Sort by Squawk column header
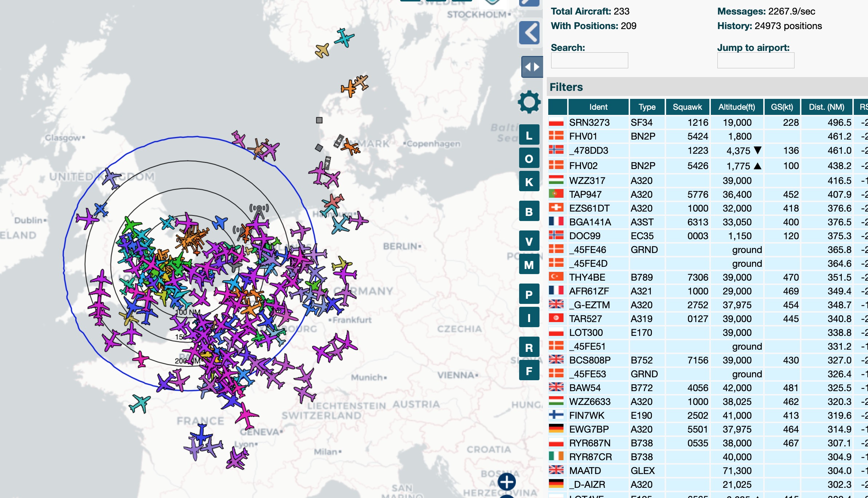This screenshot has width=868, height=498. click(687, 107)
